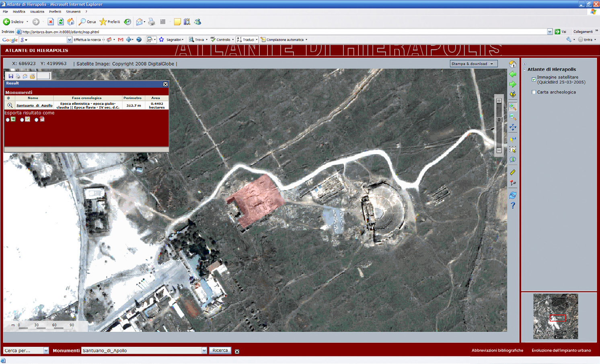Open the Modifica menu
Image resolution: width=600 pixels, height=364 pixels.
tap(19, 12)
